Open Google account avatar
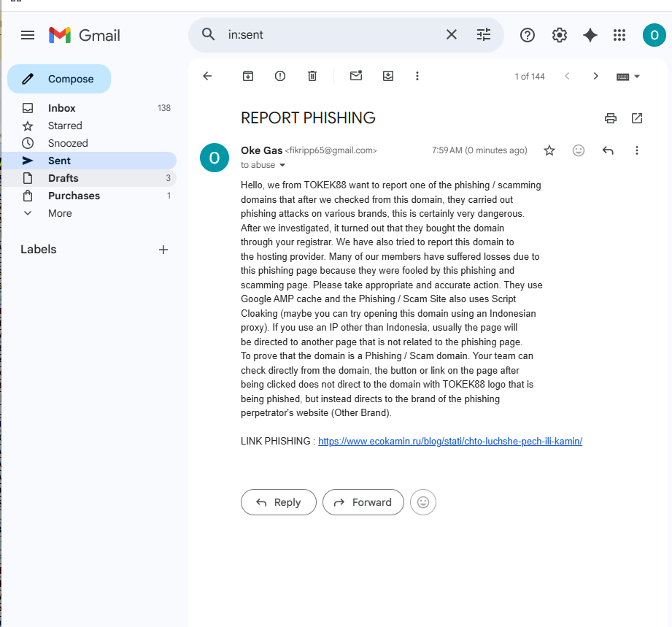Screen dimensions: 672x627 point(654,35)
